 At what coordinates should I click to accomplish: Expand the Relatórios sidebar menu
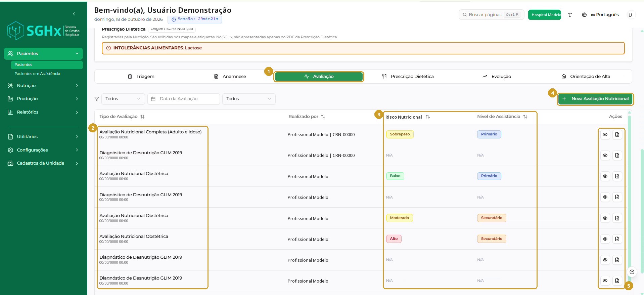coord(43,112)
